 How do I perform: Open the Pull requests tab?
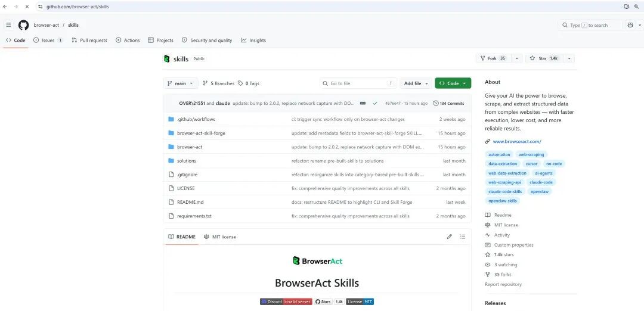click(89, 40)
